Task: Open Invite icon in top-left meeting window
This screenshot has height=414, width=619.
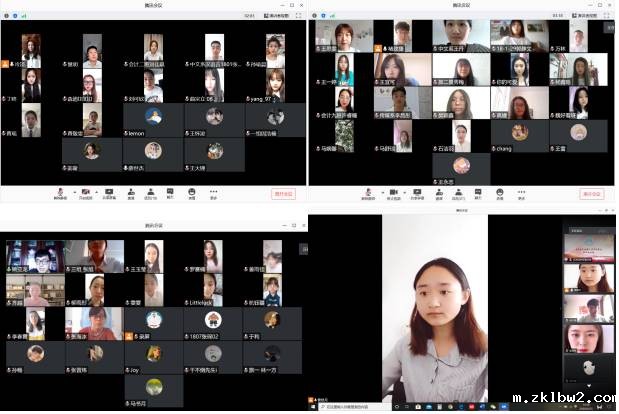Action: (131, 192)
